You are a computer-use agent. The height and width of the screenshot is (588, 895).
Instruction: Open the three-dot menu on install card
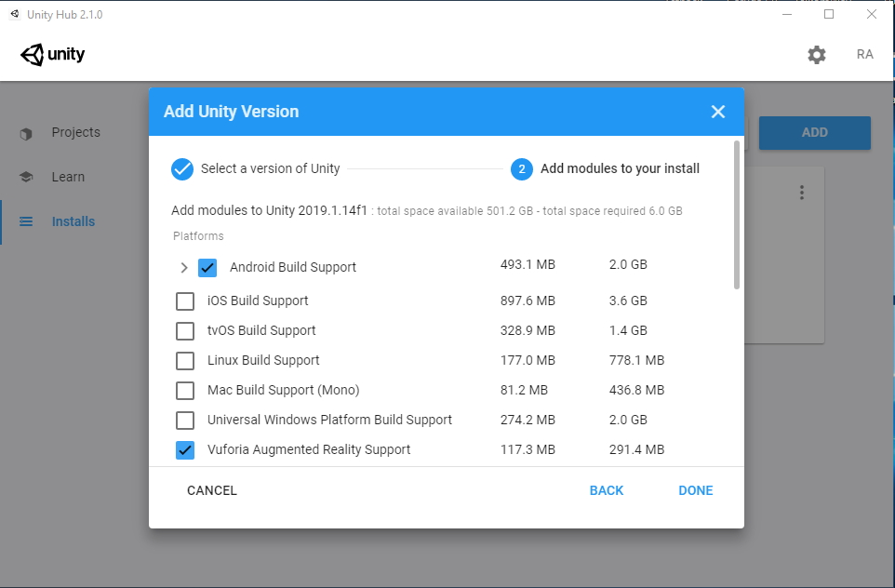(802, 193)
